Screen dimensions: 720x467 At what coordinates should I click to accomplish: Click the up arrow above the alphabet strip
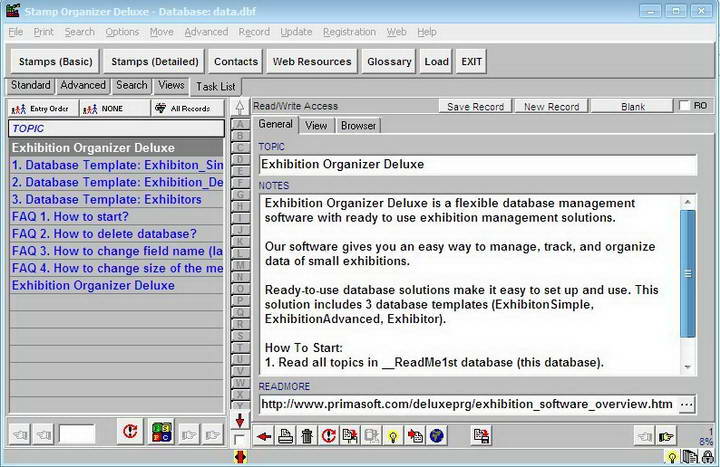pos(240,107)
